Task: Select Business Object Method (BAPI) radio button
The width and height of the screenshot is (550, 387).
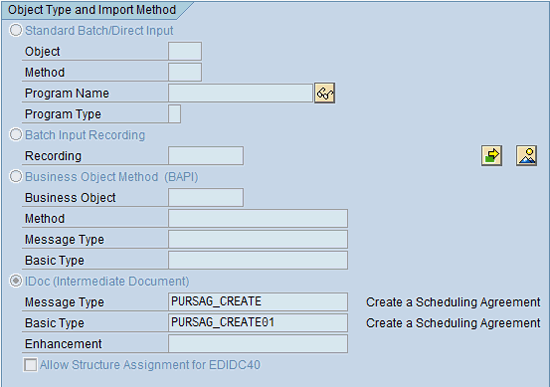Action: (16, 176)
